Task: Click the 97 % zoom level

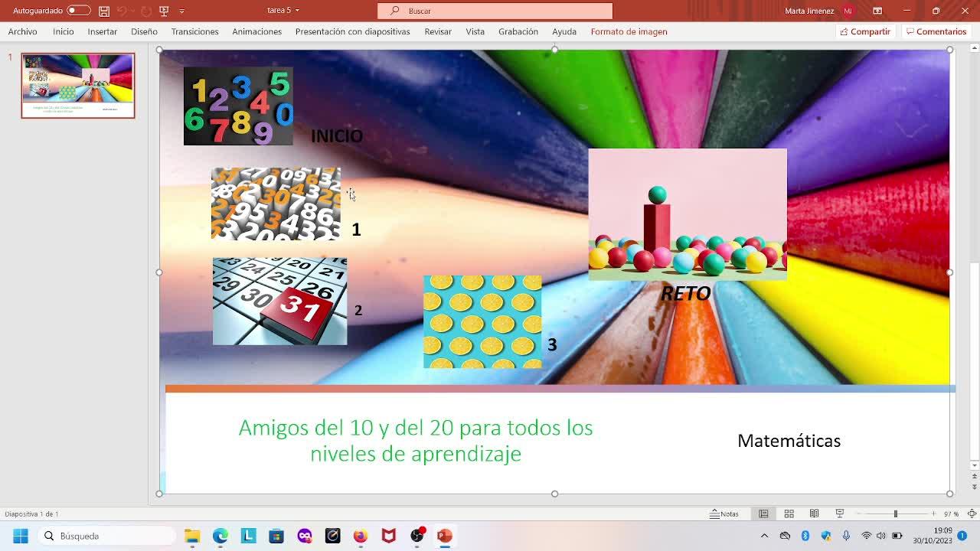Action: [x=951, y=514]
